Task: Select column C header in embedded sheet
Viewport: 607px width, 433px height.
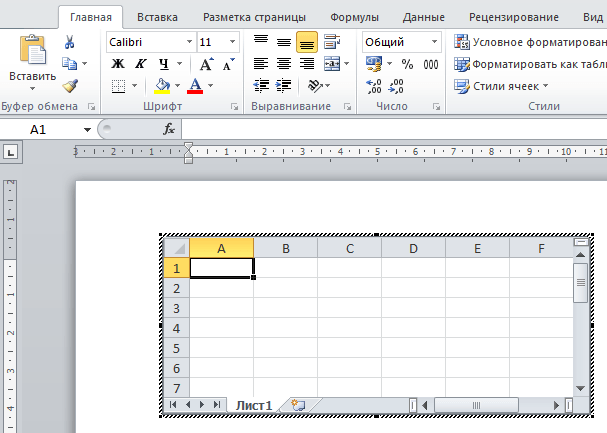Action: tap(349, 248)
